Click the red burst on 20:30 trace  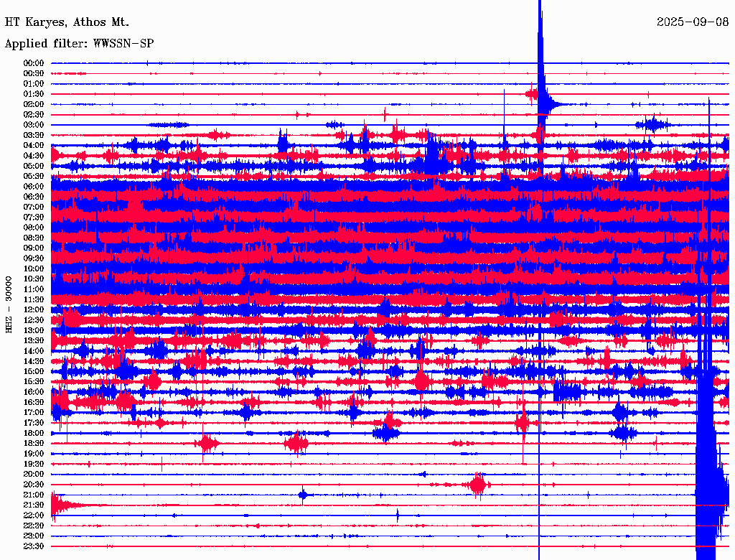[x=477, y=485]
